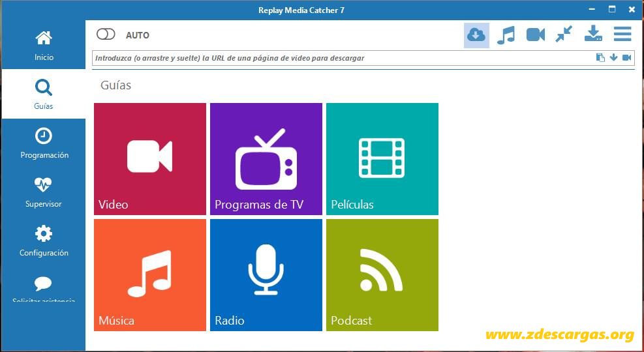644x352 pixels.
Task: Click the Guías heading text
Action: coord(116,85)
